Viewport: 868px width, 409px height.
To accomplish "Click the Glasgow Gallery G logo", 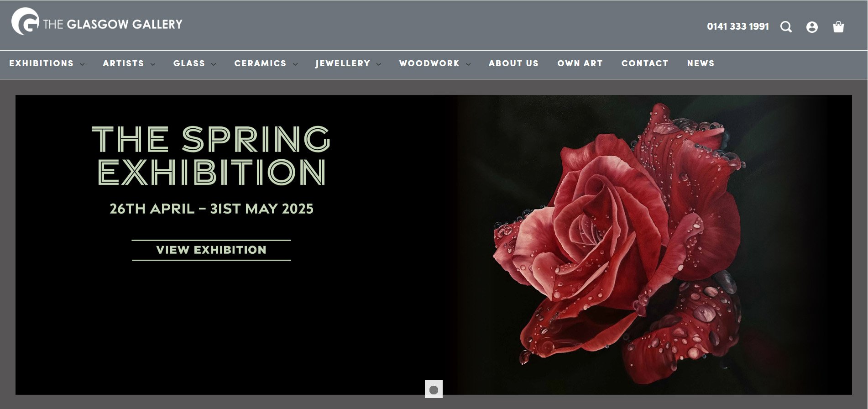I will [x=25, y=21].
